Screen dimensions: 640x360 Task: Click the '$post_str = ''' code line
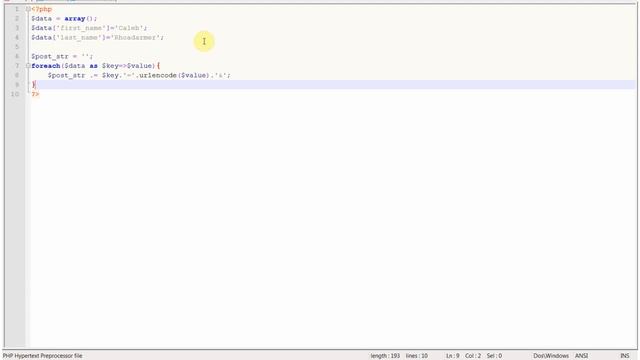click(x=62, y=56)
